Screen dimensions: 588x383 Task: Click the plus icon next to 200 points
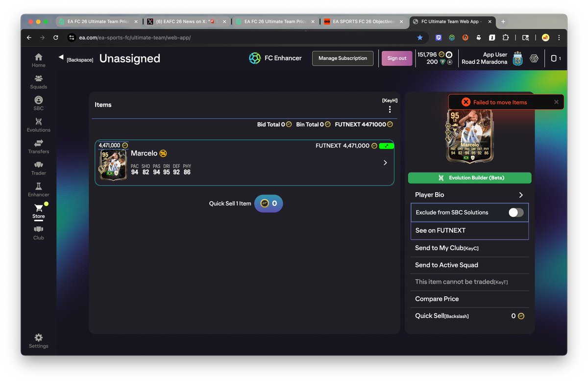click(x=449, y=62)
